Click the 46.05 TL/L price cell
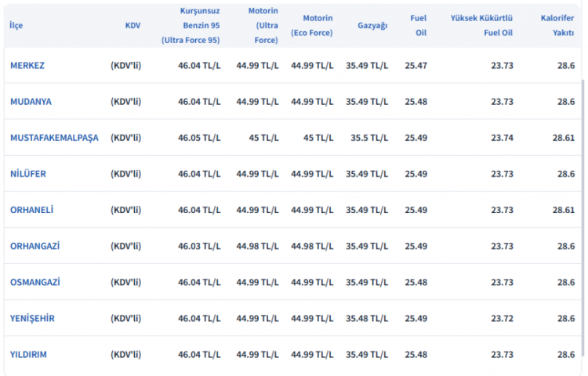 coord(199,138)
